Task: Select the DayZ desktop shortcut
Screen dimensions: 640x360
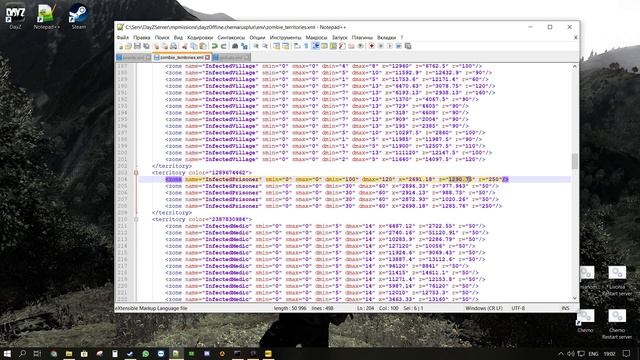Action: click(x=15, y=17)
